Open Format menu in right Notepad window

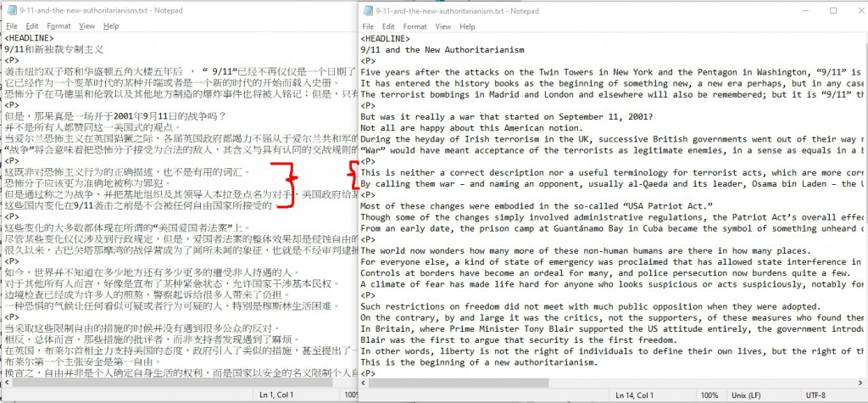pos(415,26)
